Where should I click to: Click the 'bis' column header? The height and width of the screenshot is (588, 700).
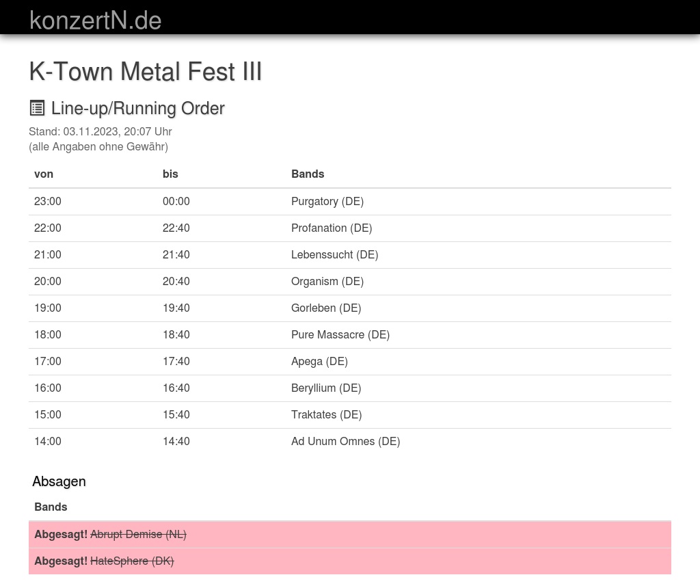point(170,174)
